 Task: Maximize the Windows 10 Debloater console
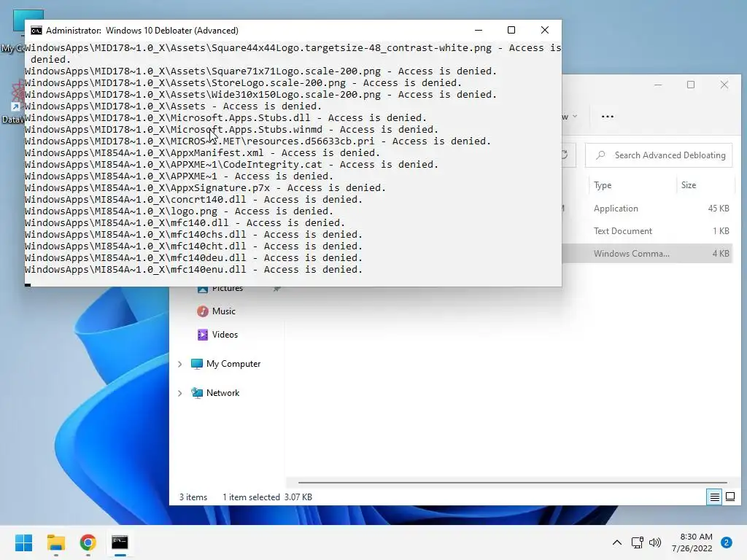point(511,30)
